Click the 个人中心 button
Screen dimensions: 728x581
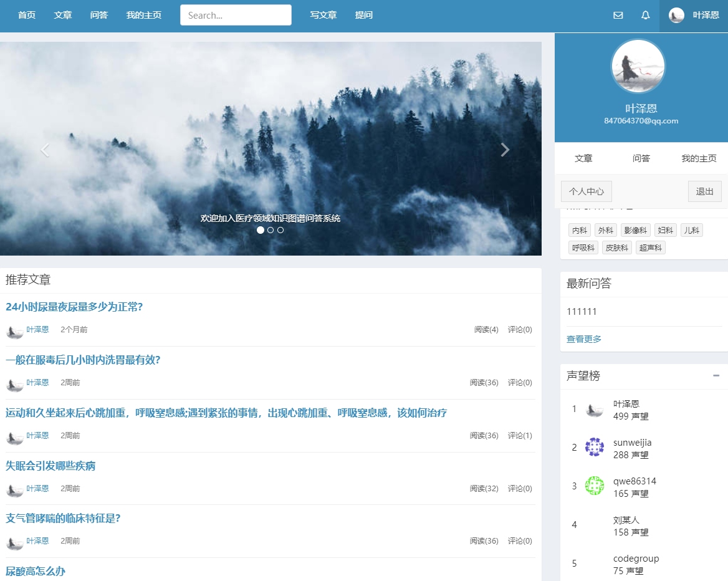[x=587, y=191]
